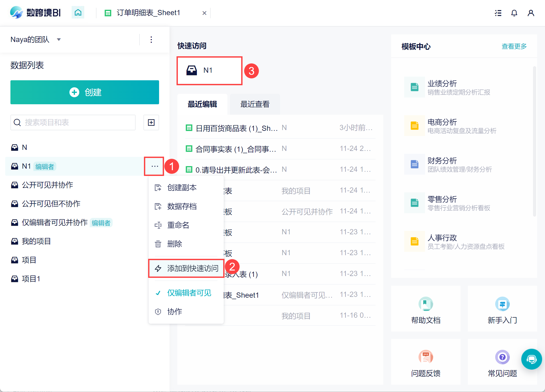Select 仅编辑者可见 checked option

tap(189, 293)
